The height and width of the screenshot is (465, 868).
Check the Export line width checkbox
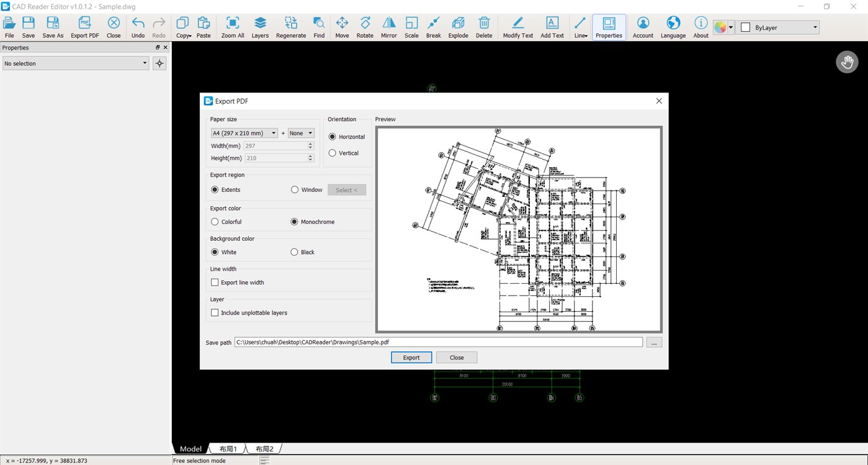[215, 282]
